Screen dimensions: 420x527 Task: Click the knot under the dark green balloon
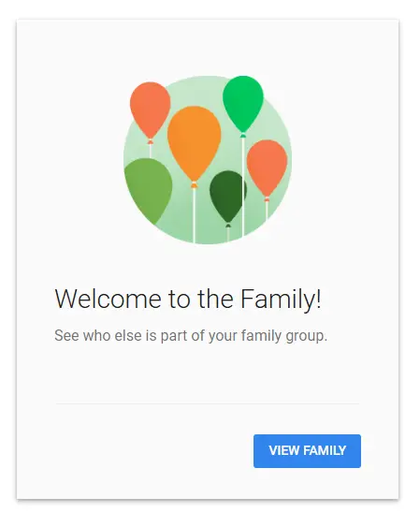(228, 226)
